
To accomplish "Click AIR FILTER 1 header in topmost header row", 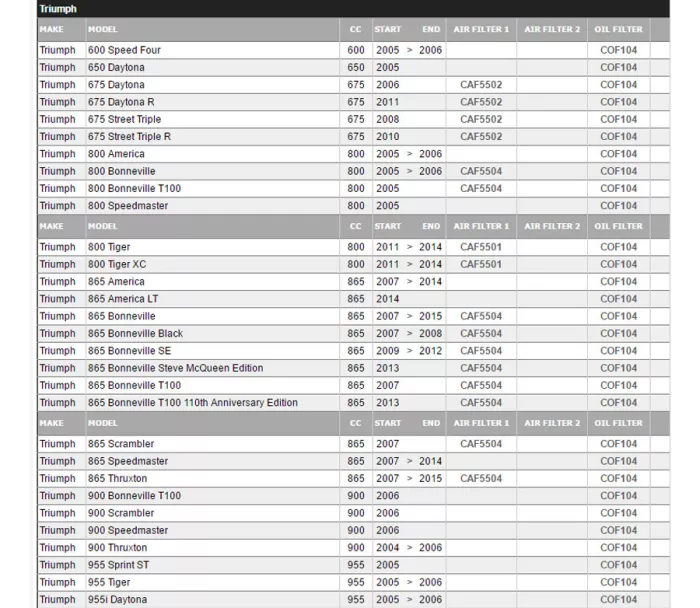I will tap(480, 30).
